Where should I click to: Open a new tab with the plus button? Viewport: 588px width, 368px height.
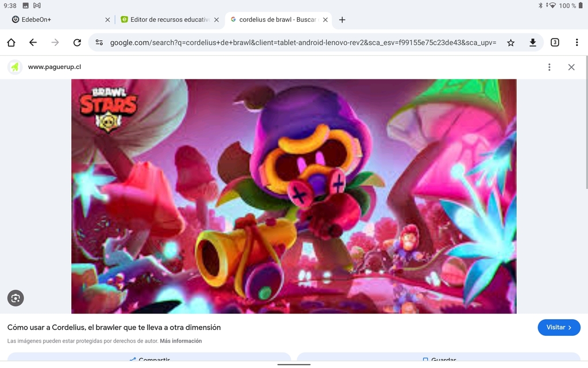pyautogui.click(x=342, y=20)
